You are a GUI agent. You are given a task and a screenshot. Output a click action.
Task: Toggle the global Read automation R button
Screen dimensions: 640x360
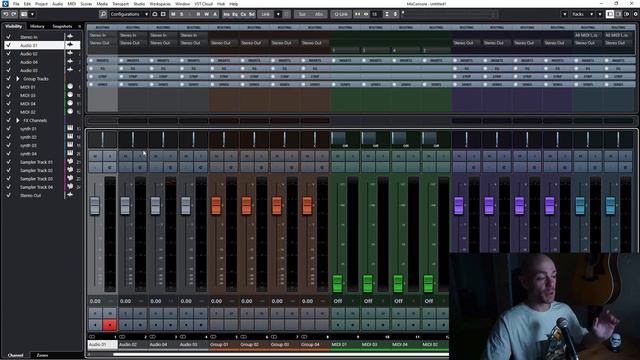[198, 14]
